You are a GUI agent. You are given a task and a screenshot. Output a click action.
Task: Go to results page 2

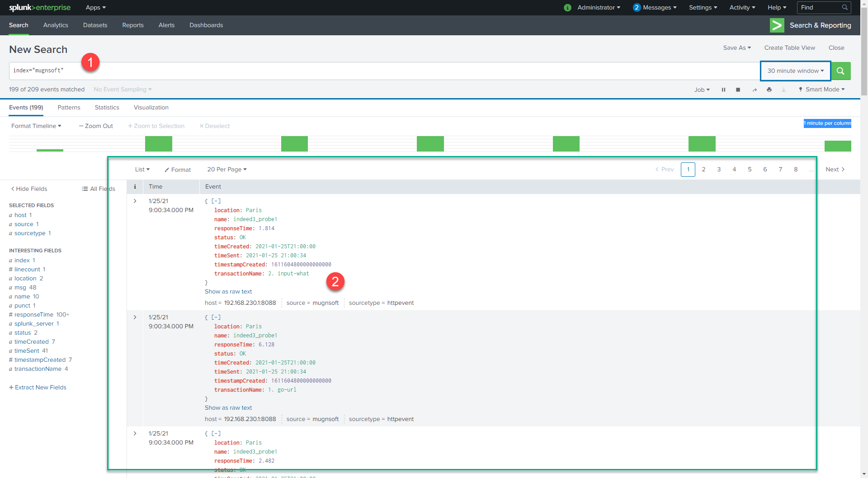[x=703, y=170]
